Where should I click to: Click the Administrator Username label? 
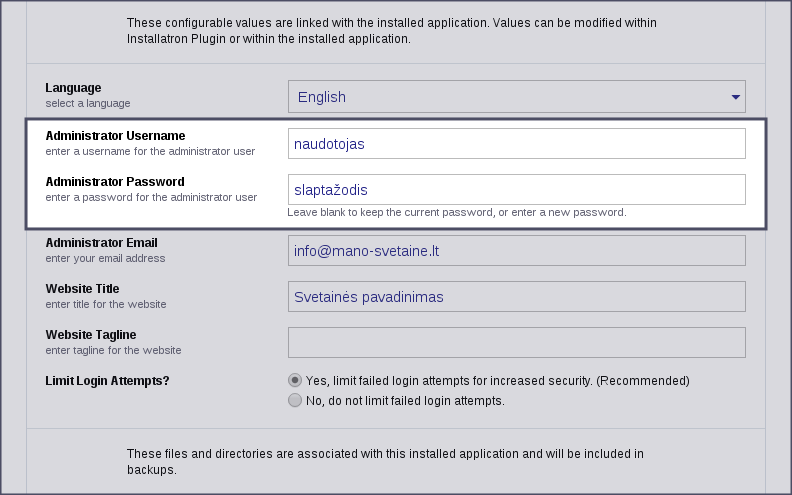(115, 136)
